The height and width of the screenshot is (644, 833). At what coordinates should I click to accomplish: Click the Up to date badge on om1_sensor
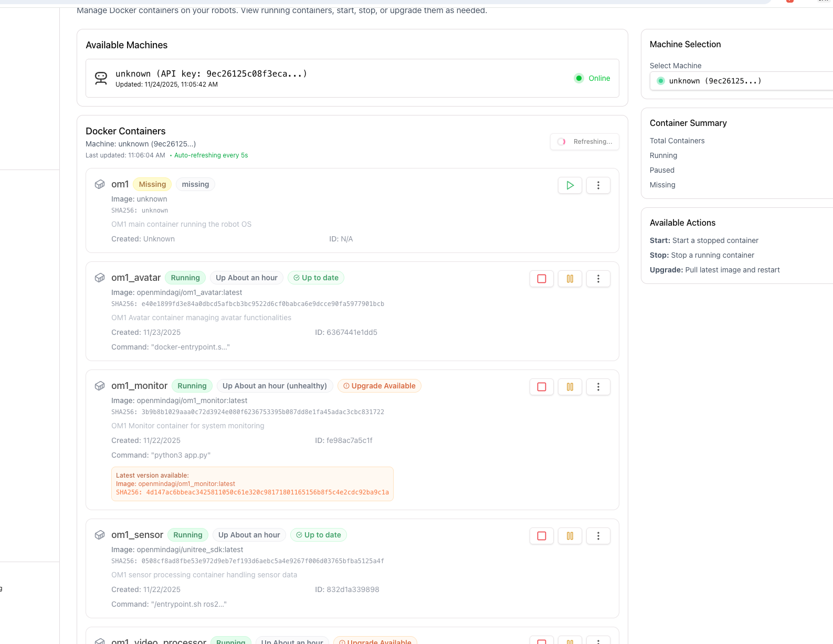click(319, 535)
